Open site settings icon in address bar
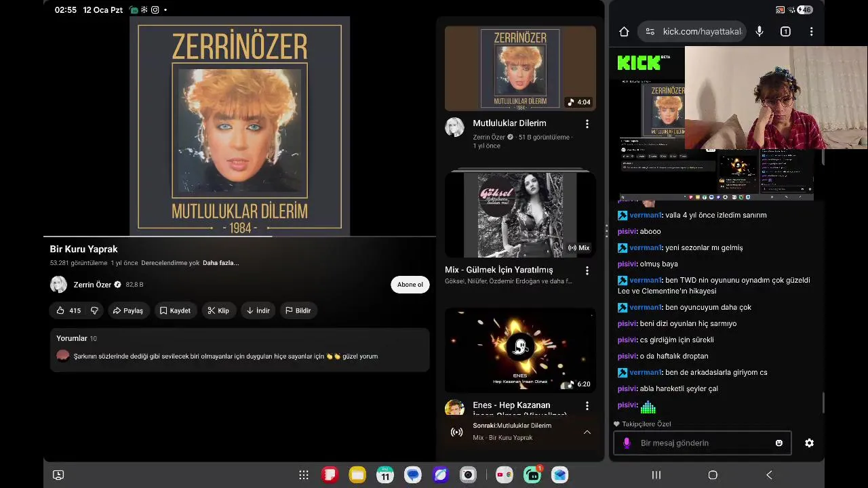868x488 pixels. coord(650,32)
